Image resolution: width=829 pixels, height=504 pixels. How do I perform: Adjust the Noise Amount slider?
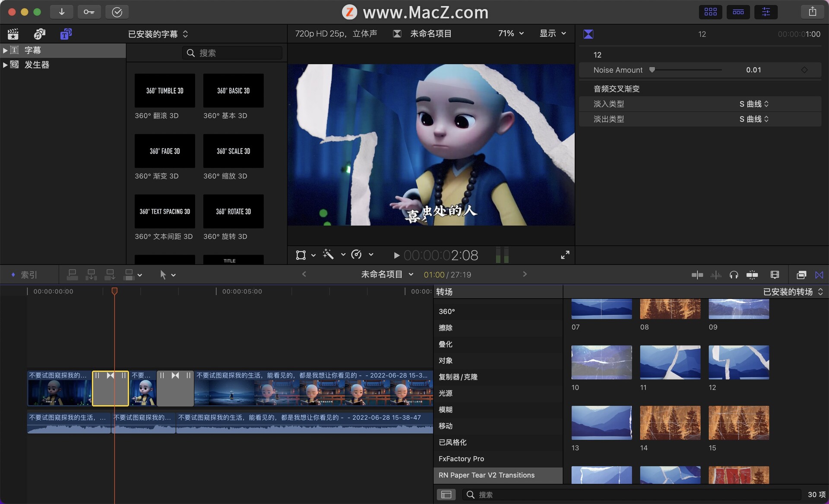click(x=652, y=70)
